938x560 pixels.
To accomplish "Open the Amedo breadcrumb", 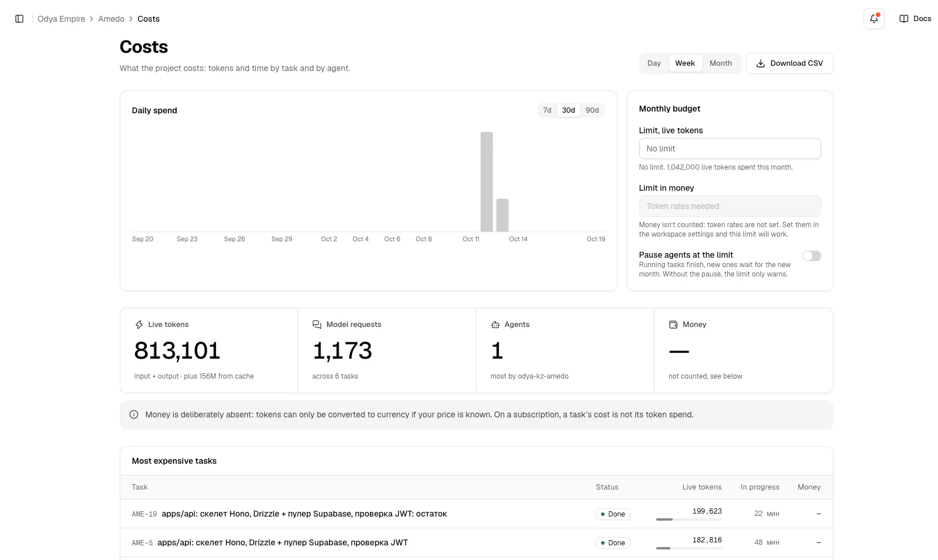I will click(111, 19).
